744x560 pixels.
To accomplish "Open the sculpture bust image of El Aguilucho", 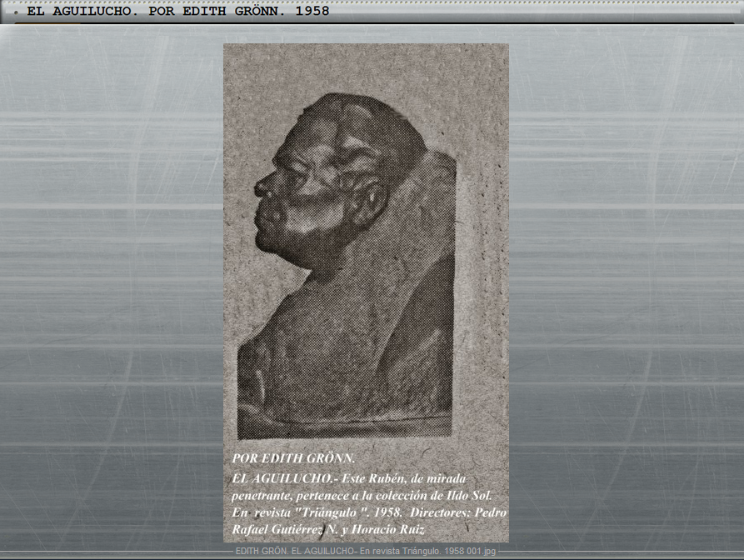I will tap(366, 292).
